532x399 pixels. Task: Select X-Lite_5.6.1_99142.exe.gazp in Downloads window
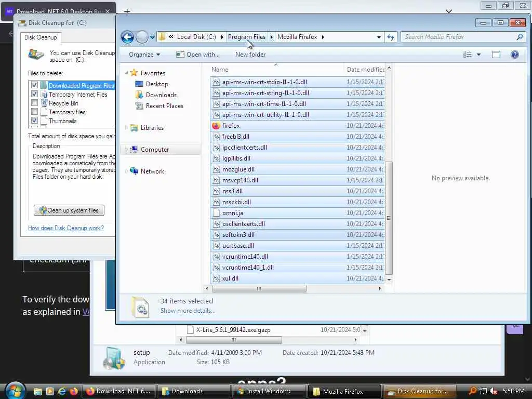point(233,330)
